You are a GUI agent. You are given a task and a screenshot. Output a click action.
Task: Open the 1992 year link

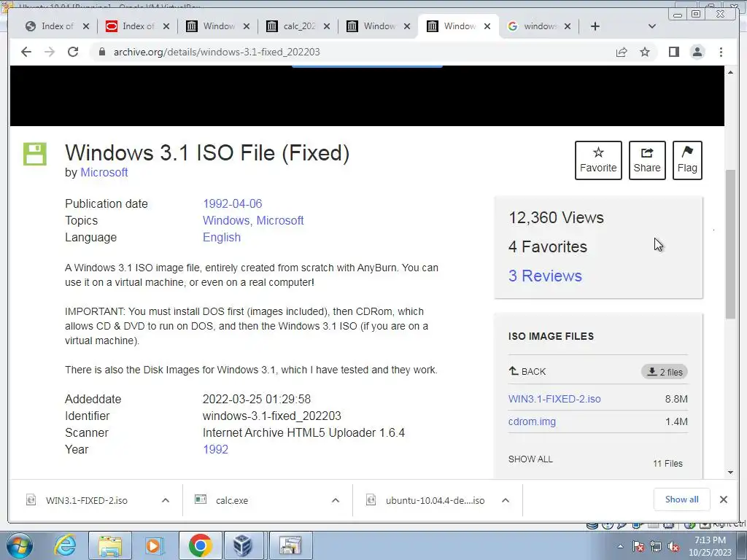[x=215, y=449]
